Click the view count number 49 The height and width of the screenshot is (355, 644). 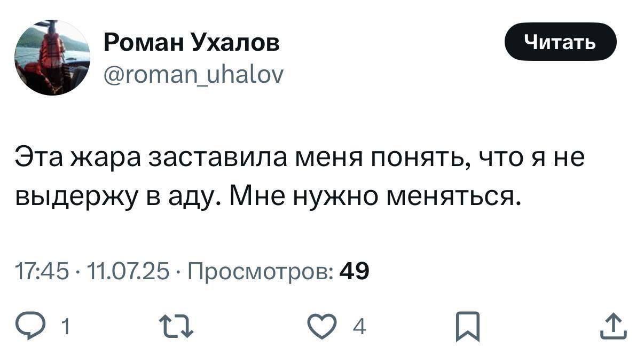(355, 272)
